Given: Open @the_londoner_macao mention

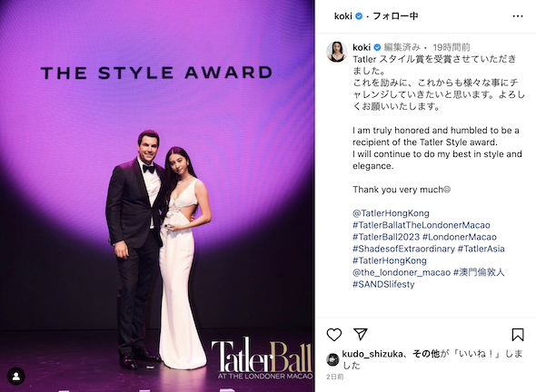Looking at the screenshot, I should [402, 272].
